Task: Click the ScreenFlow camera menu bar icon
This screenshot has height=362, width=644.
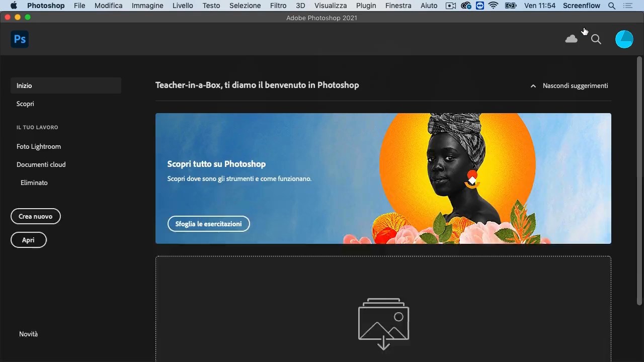Action: click(451, 6)
